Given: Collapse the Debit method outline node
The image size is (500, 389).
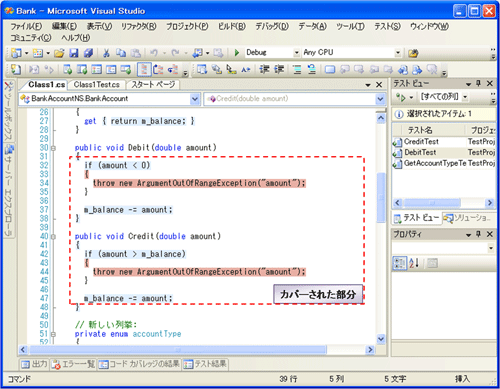Looking at the screenshot, I should tap(53, 148).
